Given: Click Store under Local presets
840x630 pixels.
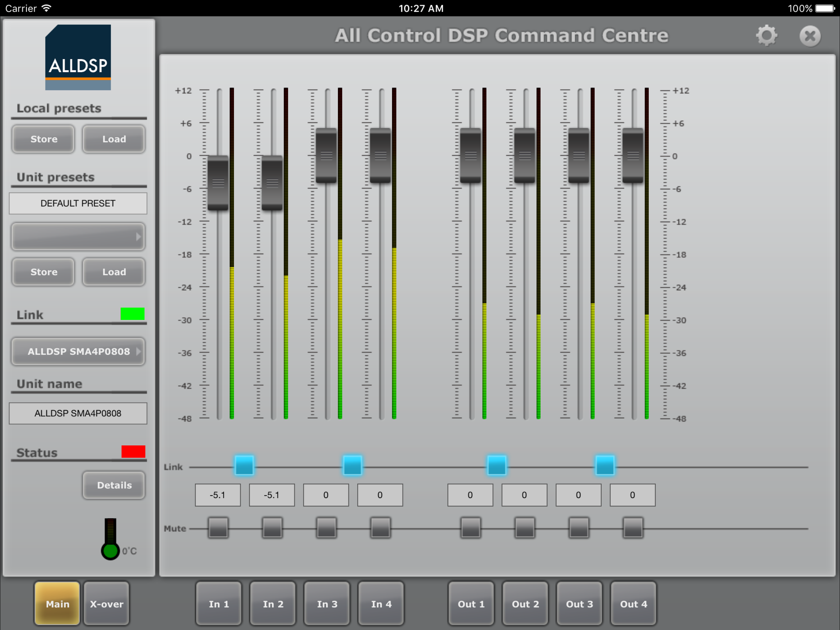Looking at the screenshot, I should pyautogui.click(x=44, y=139).
